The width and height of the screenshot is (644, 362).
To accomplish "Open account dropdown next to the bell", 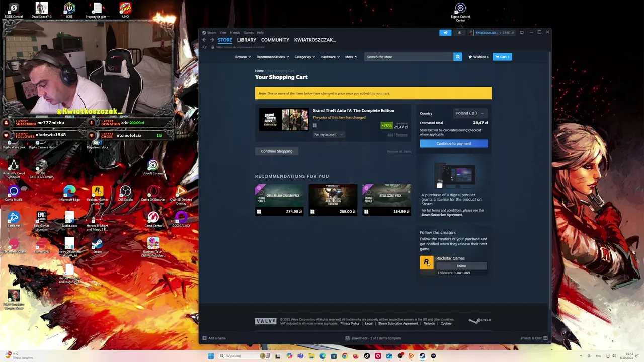I will click(x=492, y=33).
